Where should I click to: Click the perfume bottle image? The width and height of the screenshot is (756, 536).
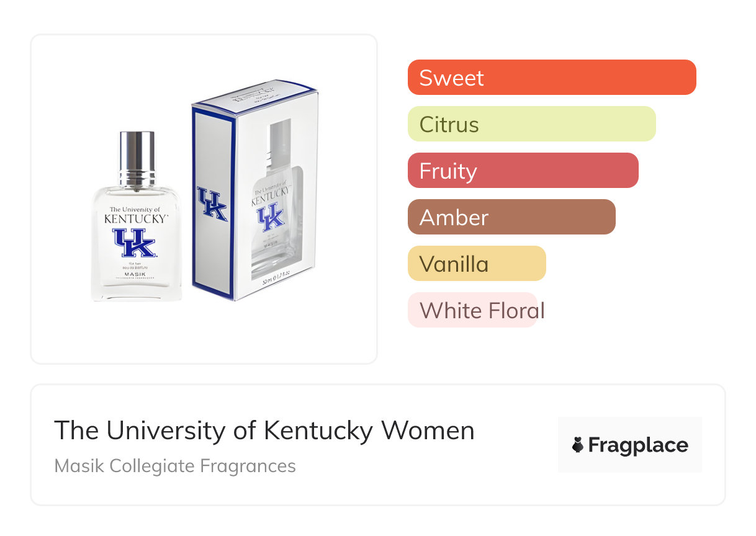coord(137,248)
